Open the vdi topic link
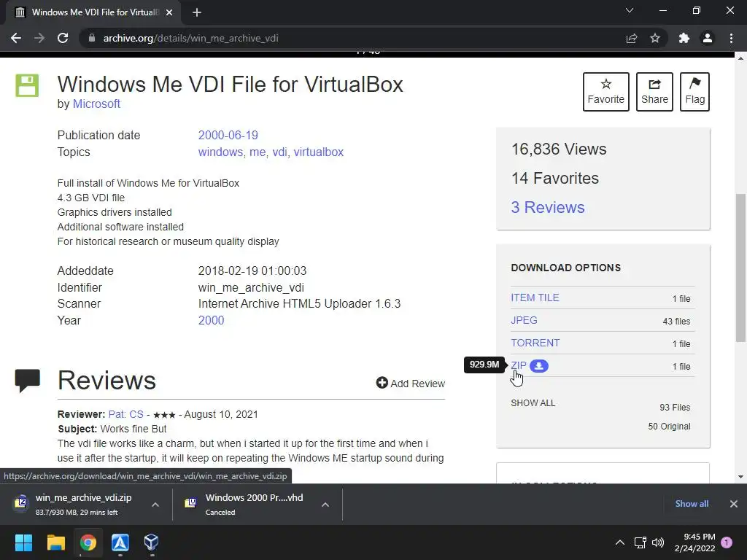This screenshot has width=747, height=560. click(279, 152)
